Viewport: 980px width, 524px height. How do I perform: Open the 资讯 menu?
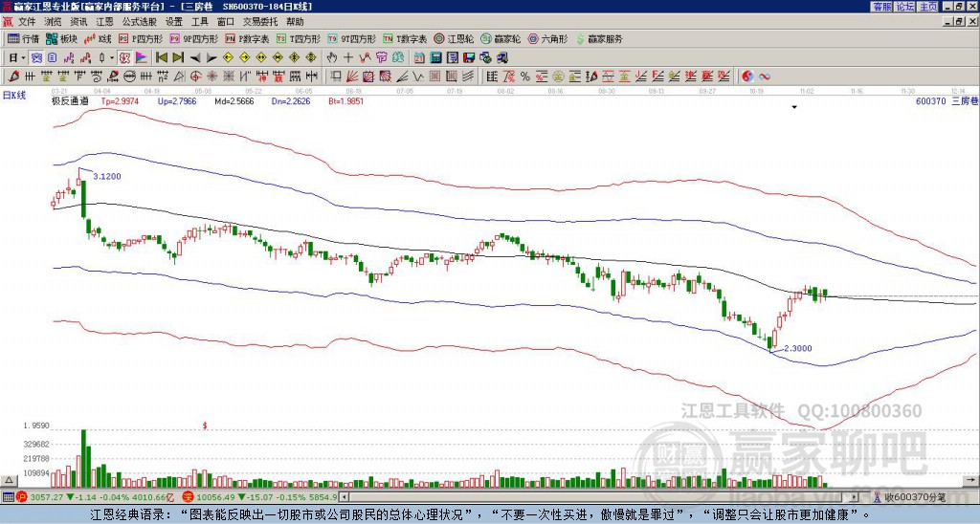click(78, 22)
